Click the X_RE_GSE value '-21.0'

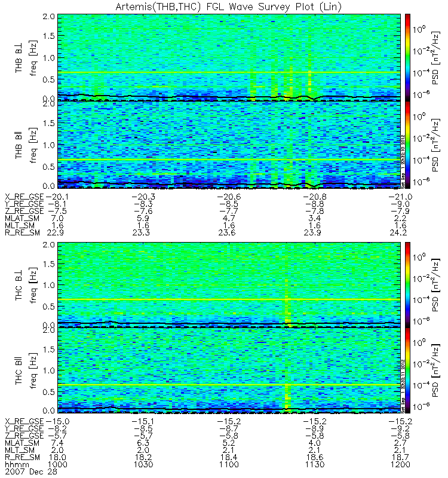coord(400,197)
